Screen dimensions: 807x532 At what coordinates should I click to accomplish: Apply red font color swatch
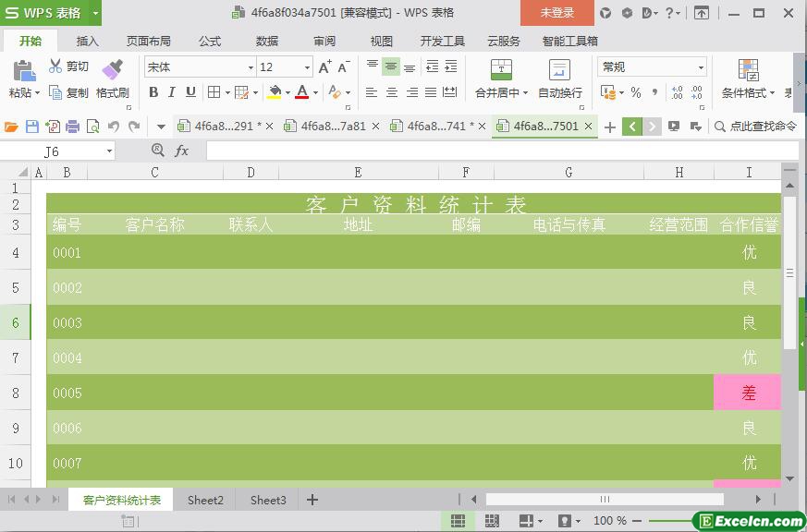[302, 92]
